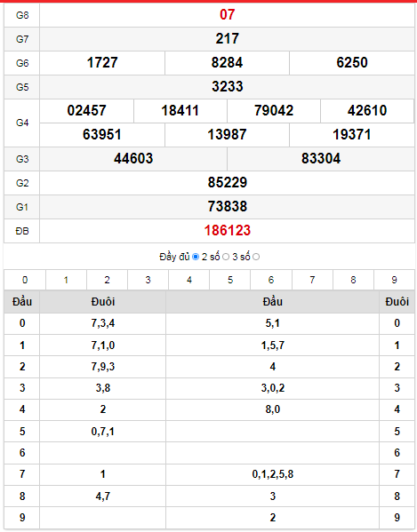Image resolution: width=417 pixels, height=532 pixels.
Task: Select the '3 số' radio button
Action: (256, 257)
